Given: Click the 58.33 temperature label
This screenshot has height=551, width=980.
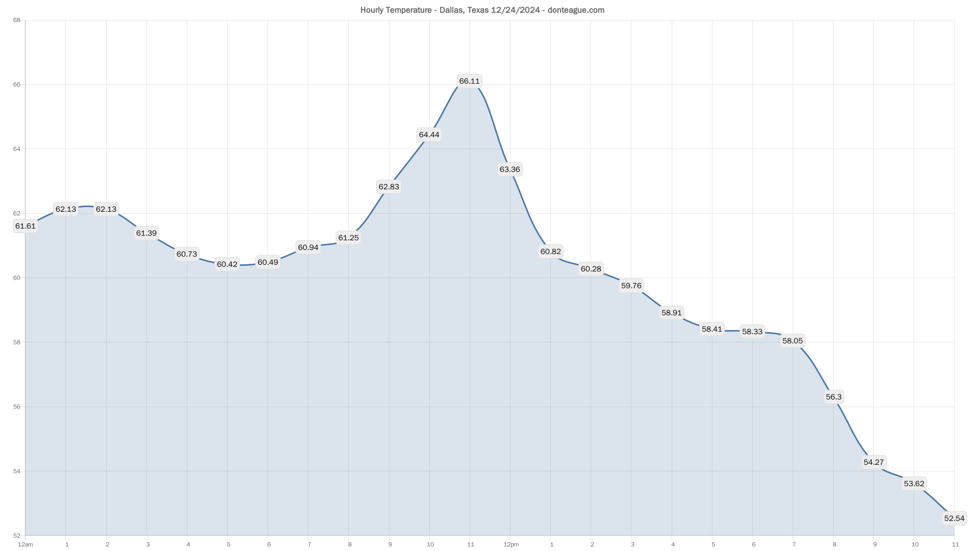Looking at the screenshot, I should pos(752,332).
